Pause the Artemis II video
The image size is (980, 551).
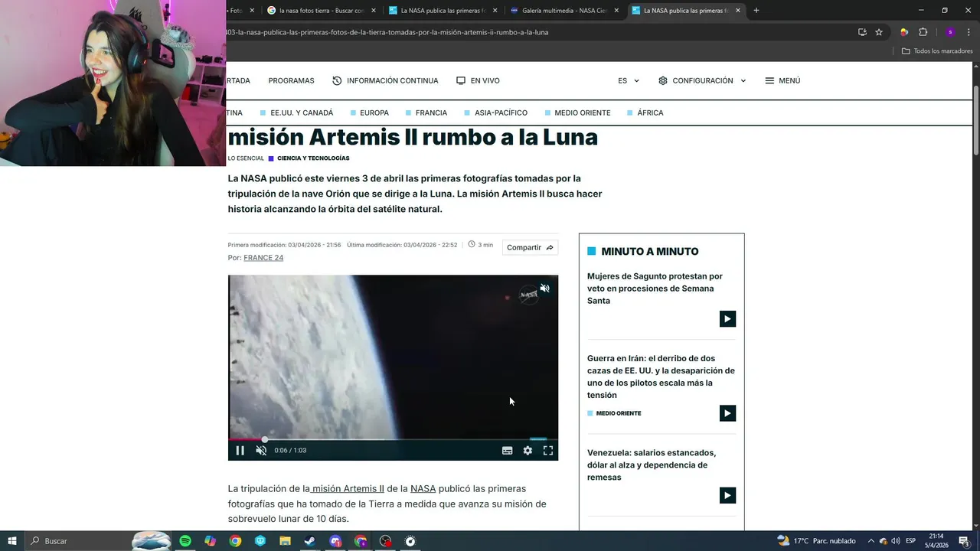(240, 451)
